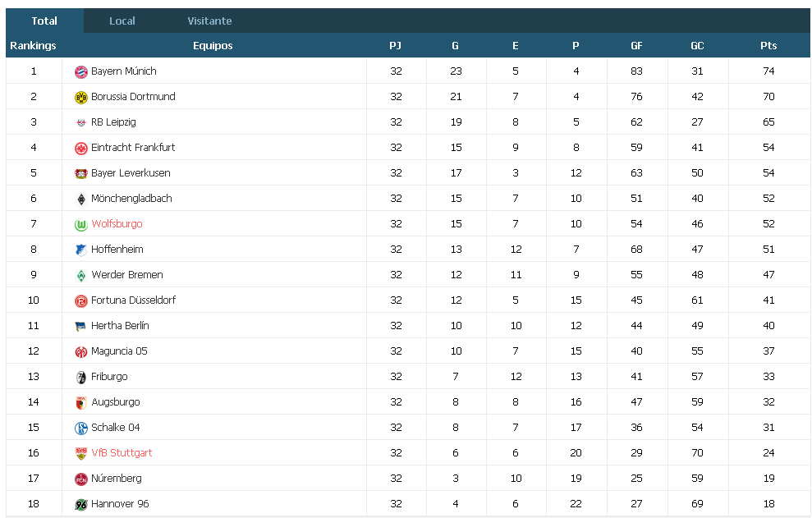Click the Hannover 96 crest icon
812x518 pixels.
(x=80, y=504)
